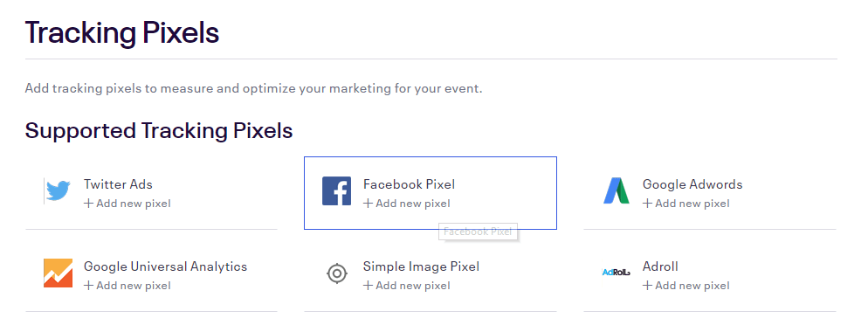Click the Twitter bird icon

(x=59, y=190)
